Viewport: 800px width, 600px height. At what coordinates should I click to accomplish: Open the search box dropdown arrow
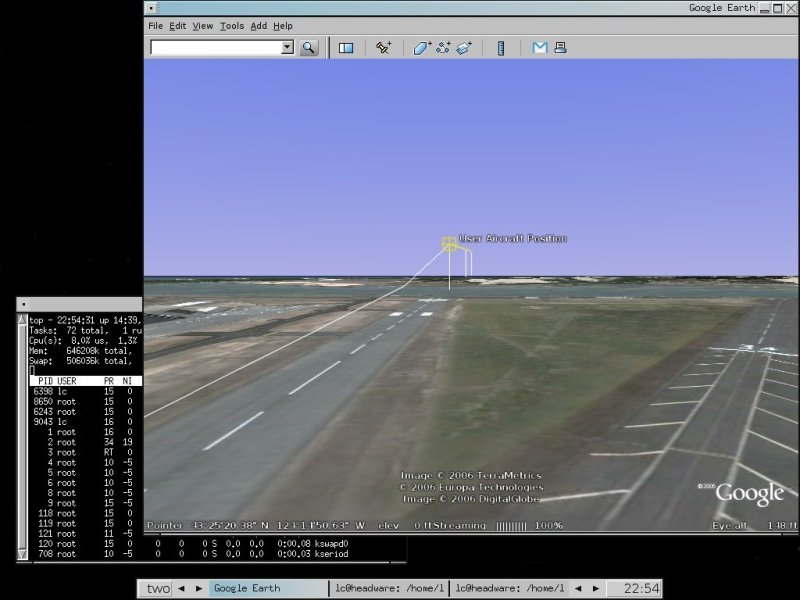point(287,47)
